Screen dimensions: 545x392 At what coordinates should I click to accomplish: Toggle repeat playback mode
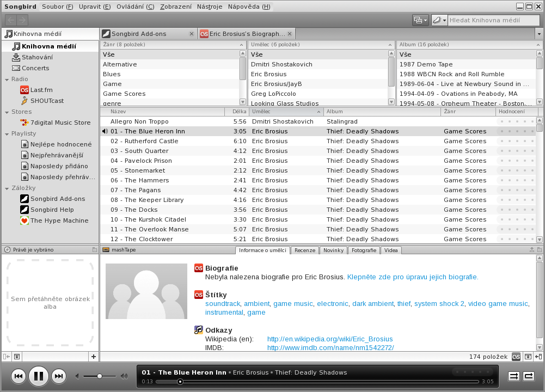(529, 376)
